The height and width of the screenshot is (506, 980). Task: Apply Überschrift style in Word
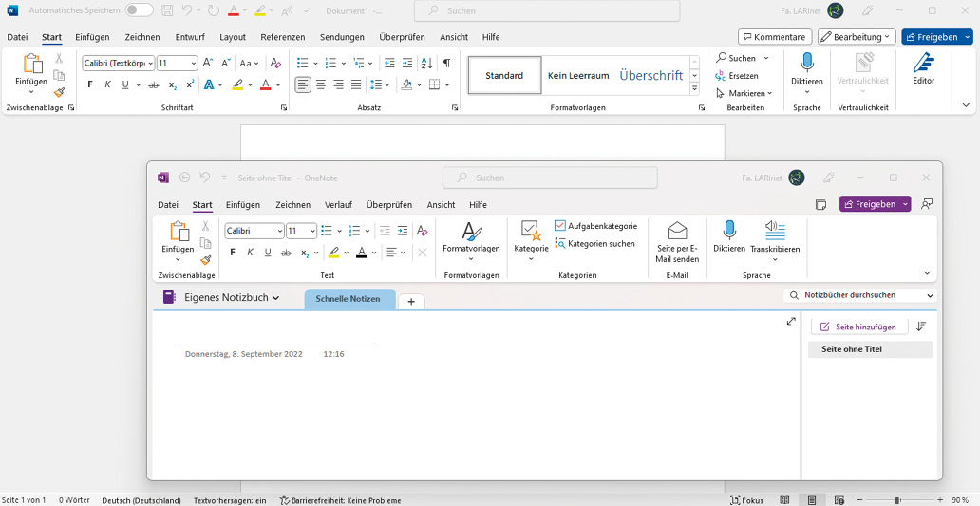651,76
